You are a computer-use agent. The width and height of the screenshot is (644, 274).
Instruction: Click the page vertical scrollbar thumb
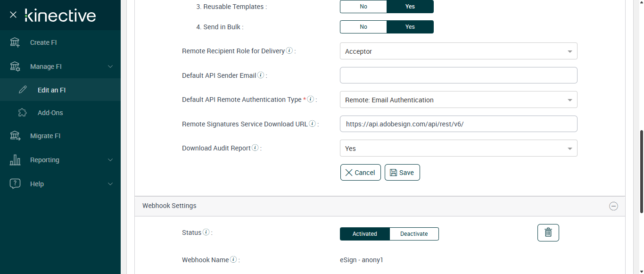(641, 172)
